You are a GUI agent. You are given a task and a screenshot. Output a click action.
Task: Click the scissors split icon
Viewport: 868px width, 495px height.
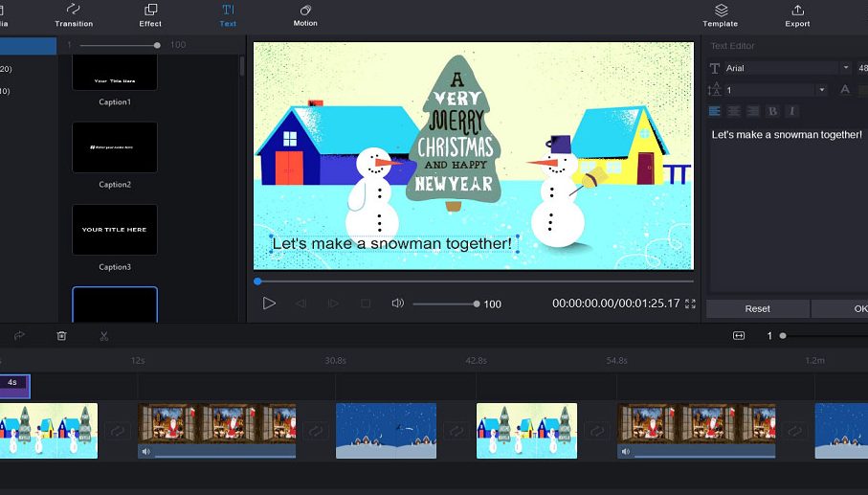(104, 335)
